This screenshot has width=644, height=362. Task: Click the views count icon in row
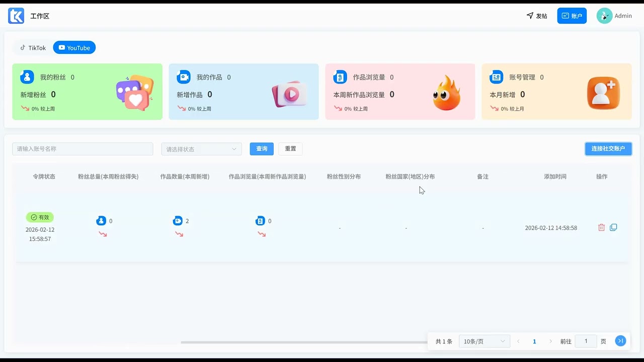click(260, 221)
